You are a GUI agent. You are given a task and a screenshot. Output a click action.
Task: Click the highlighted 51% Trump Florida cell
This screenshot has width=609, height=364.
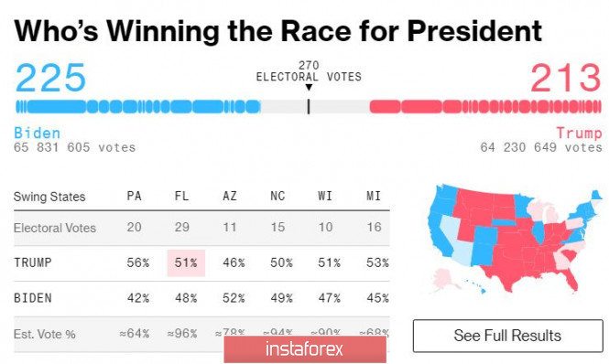coord(186,263)
